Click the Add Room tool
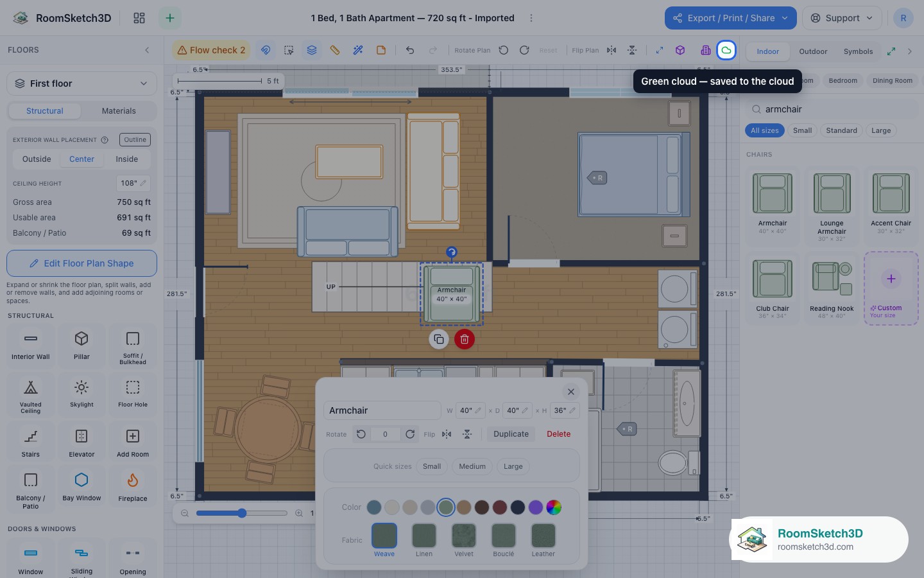 coord(133,444)
